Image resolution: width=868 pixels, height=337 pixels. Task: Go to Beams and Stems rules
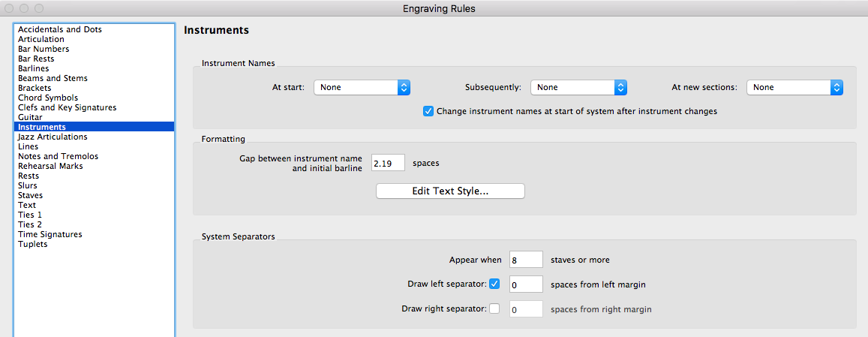pos(53,78)
